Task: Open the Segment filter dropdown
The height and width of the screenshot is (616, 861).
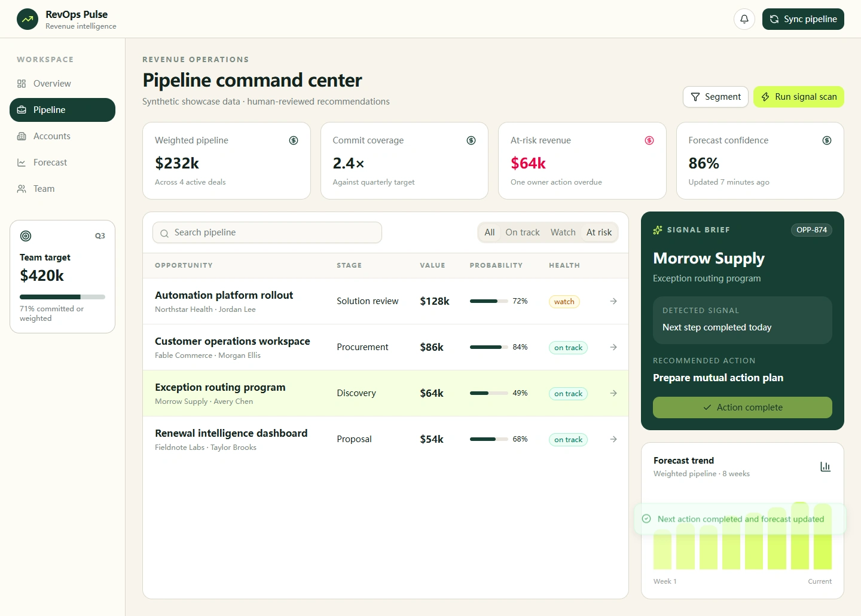Action: pos(716,97)
